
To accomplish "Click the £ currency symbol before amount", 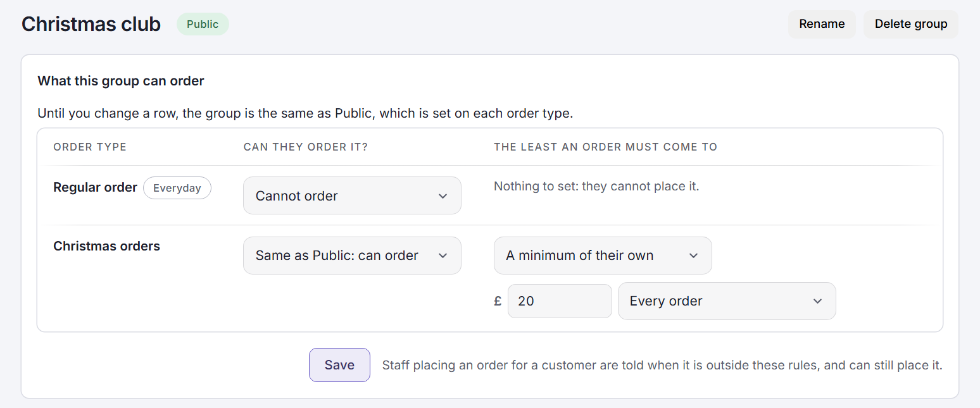I will [498, 301].
